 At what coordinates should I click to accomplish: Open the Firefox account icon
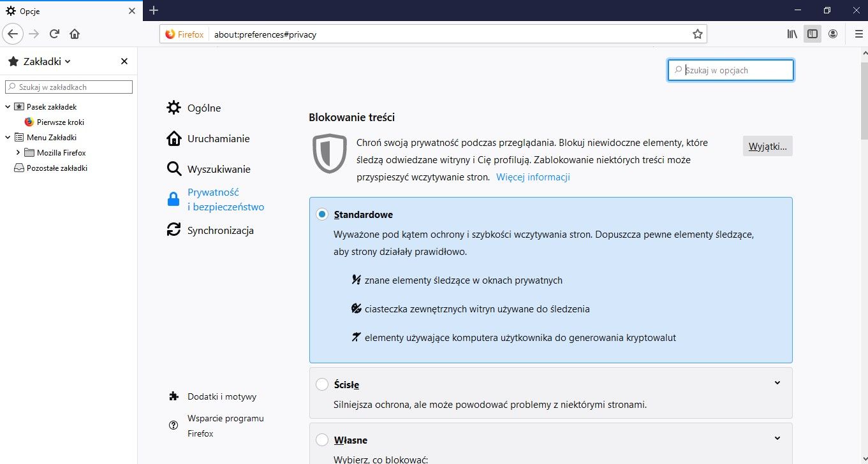click(832, 34)
